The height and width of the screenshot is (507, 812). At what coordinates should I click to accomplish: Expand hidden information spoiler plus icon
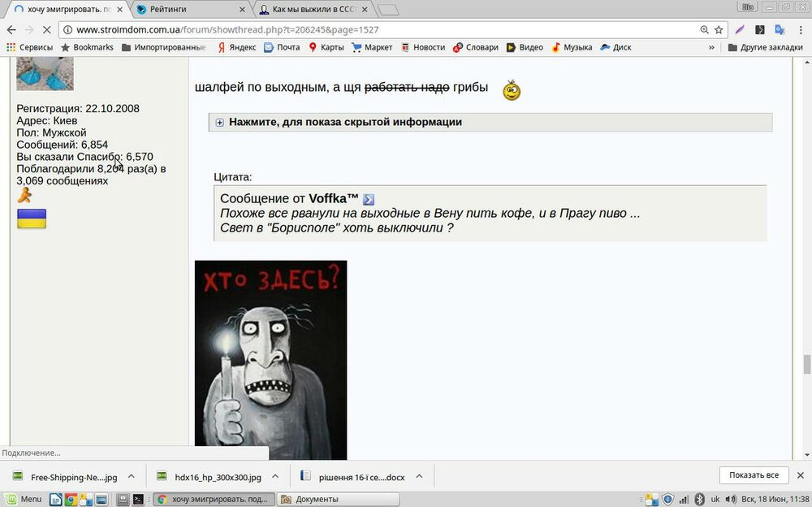[x=219, y=123]
